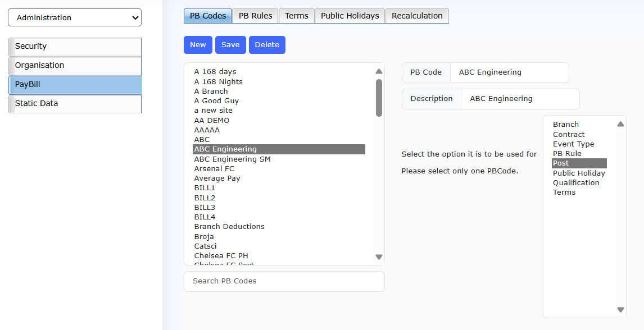This screenshot has width=644, height=330.
Task: Select Security in sidebar
Action: tap(74, 47)
